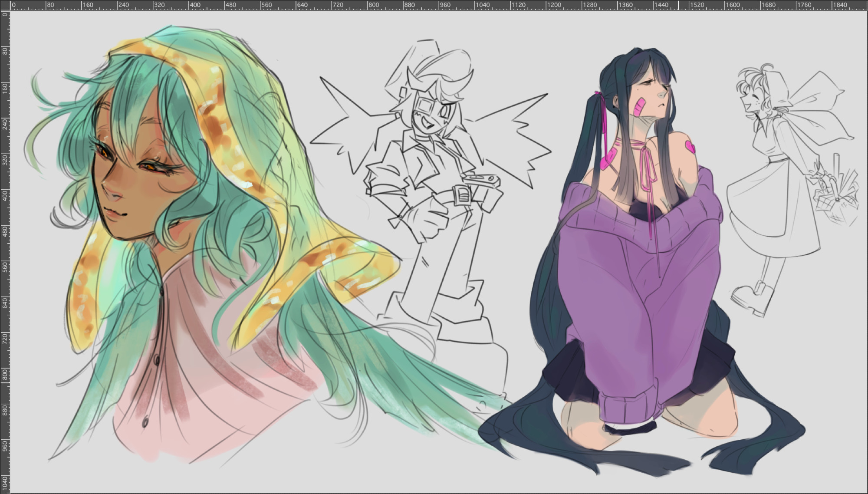
Task: Click the ruler origin corner box
Action: (x=5, y=5)
